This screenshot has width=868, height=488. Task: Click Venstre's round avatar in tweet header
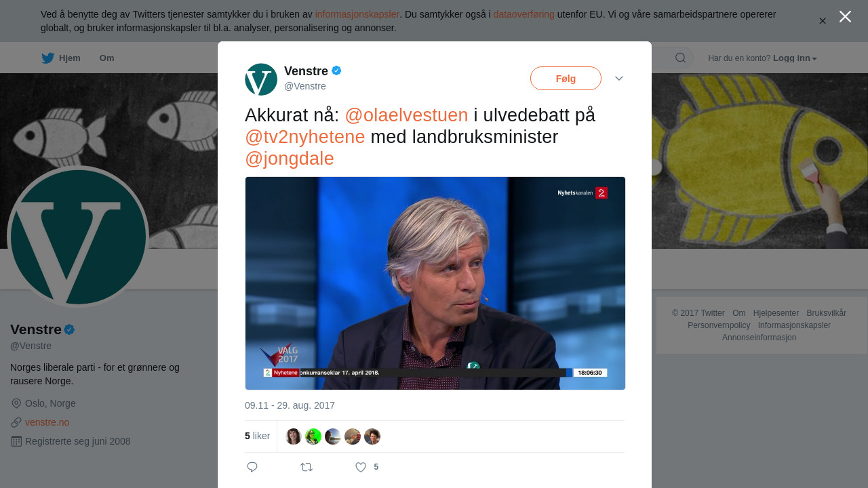pyautogui.click(x=261, y=79)
